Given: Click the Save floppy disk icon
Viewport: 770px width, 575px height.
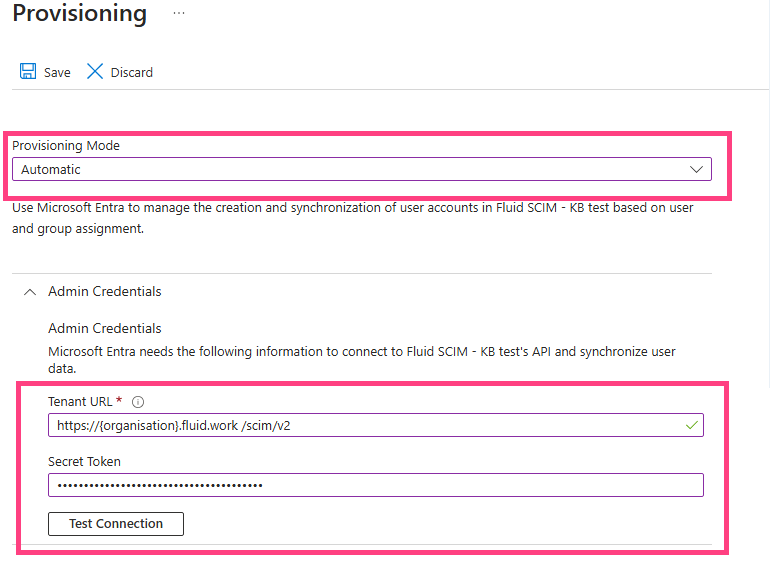Looking at the screenshot, I should pos(28,71).
